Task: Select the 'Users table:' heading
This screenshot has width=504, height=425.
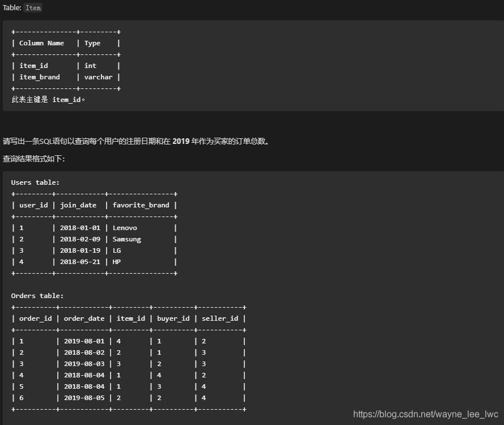Action: 35,182
